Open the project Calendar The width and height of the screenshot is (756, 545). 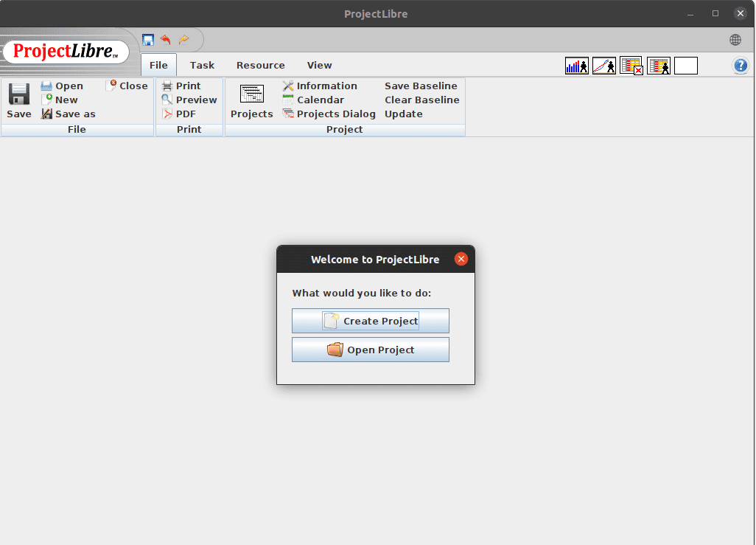(313, 100)
